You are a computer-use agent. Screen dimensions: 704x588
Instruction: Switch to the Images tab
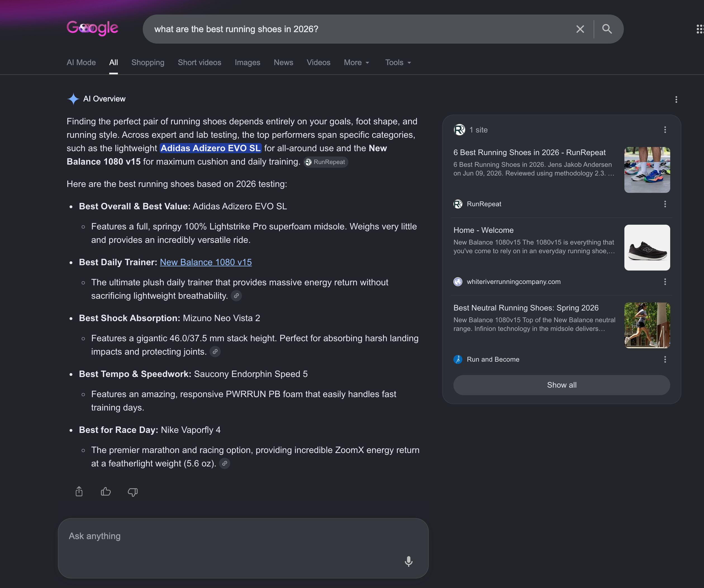click(248, 63)
